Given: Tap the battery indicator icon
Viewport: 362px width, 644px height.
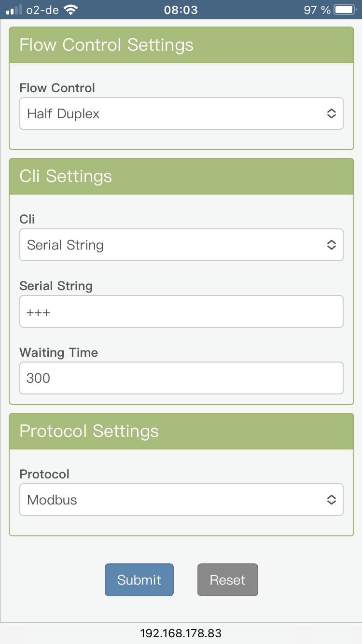Looking at the screenshot, I should (345, 10).
